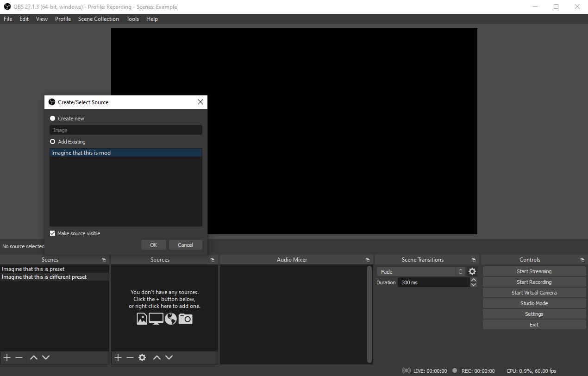Image resolution: width=588 pixels, height=376 pixels.
Task: Uncheck the Make source visible checkbox
Action: pos(52,233)
